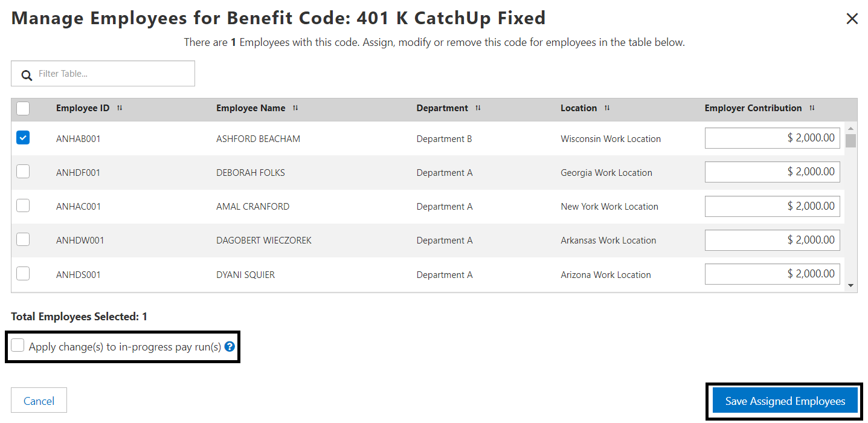Sort table by Employee Name
Screen dimensions: 868x423
(295, 108)
